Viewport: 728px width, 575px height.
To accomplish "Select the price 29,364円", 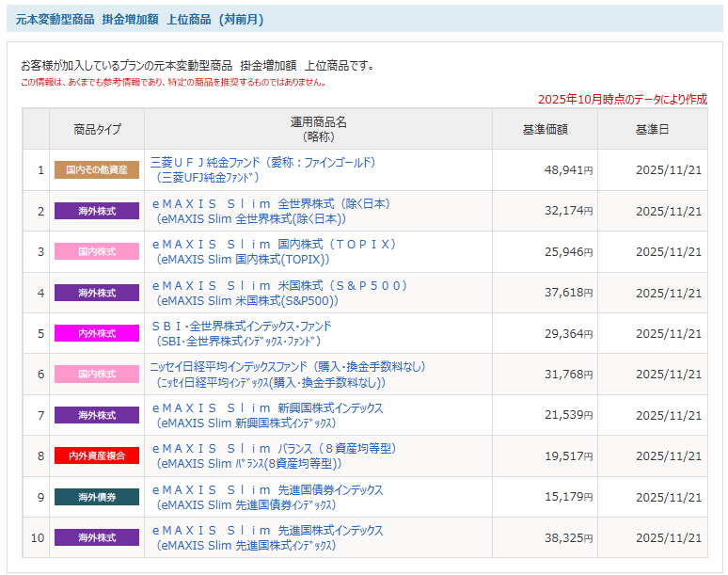I will [568, 333].
